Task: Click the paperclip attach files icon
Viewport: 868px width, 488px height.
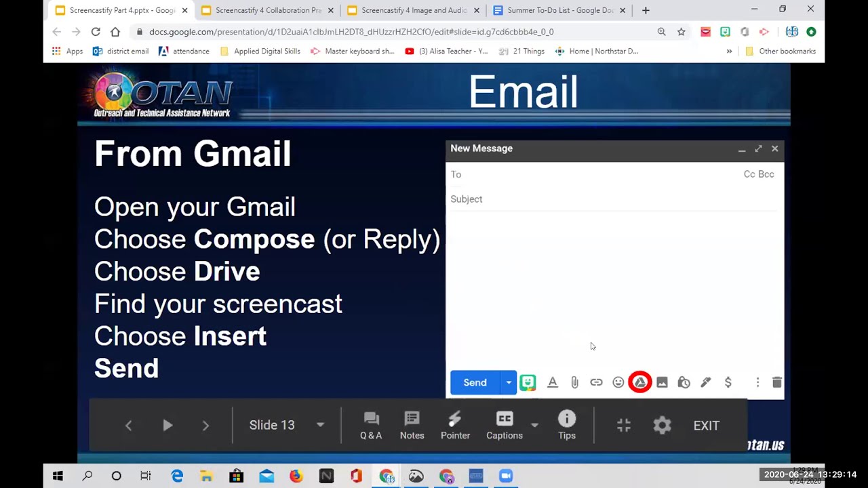Action: (574, 382)
